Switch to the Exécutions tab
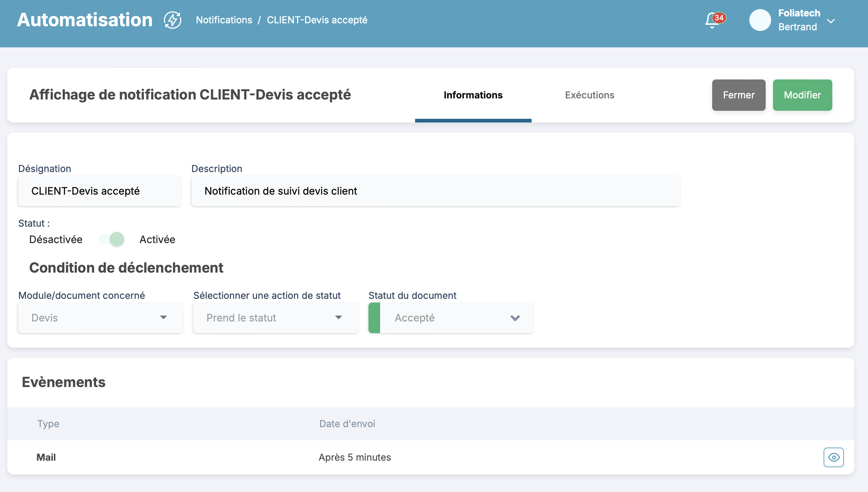The height and width of the screenshot is (492, 868). [589, 95]
